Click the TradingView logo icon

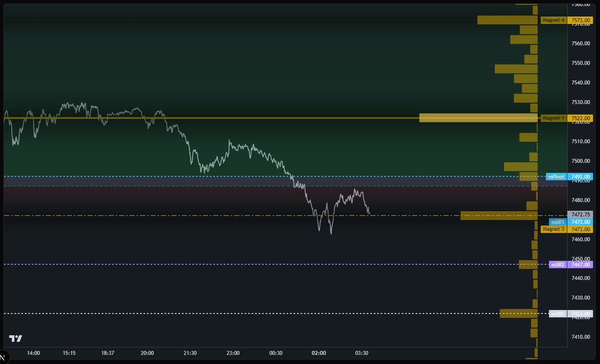point(15,339)
